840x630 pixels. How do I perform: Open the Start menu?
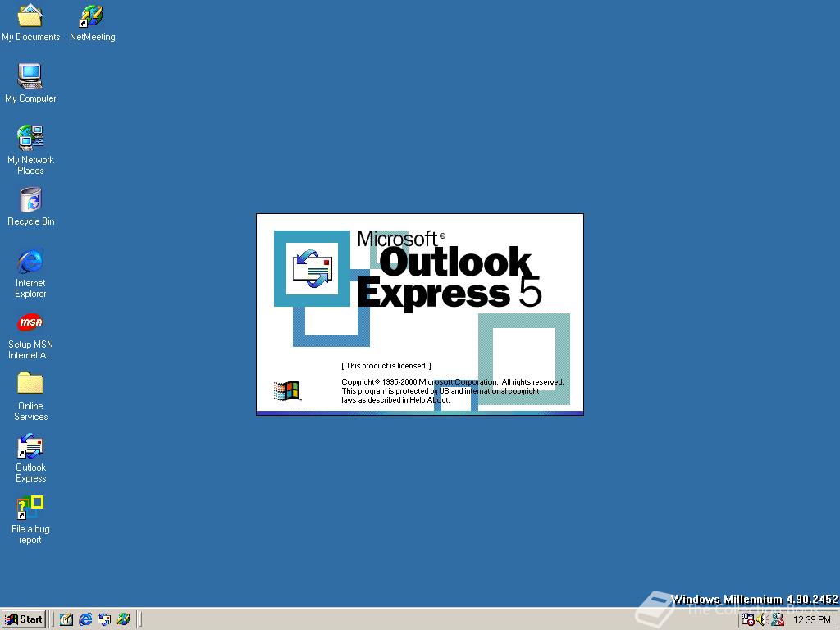[x=24, y=619]
